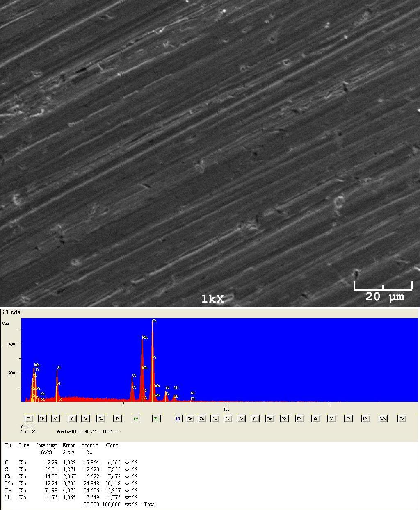This screenshot has height=510, width=420.
Task: Select the Kr element button
Action: (284, 419)
